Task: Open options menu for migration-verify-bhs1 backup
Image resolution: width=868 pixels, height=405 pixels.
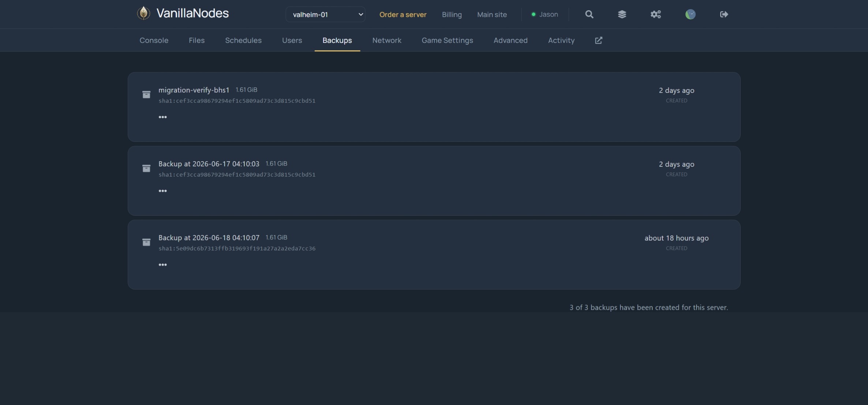Action: 163,117
